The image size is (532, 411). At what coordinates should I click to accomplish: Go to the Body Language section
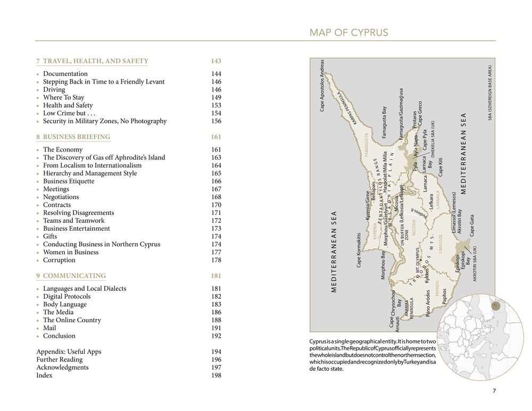(x=65, y=305)
